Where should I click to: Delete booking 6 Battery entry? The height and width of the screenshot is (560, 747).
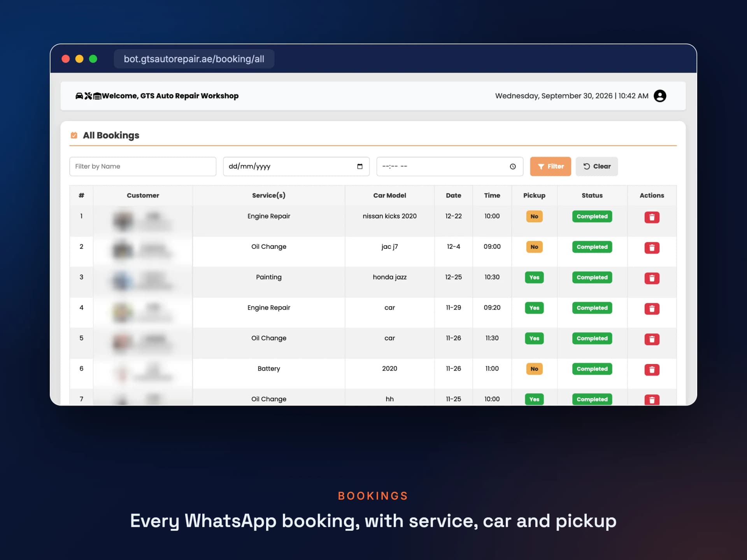(652, 369)
